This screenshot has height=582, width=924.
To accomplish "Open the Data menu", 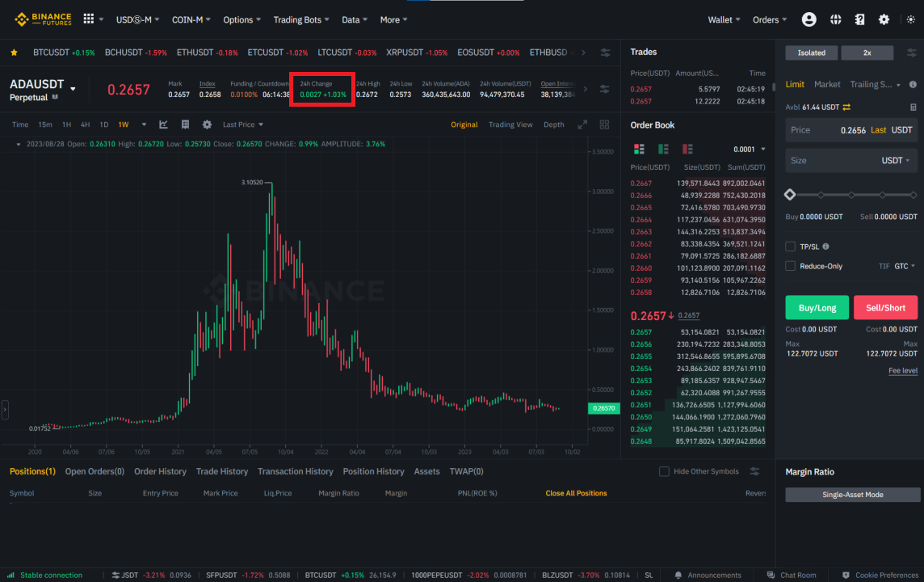I will [x=354, y=19].
